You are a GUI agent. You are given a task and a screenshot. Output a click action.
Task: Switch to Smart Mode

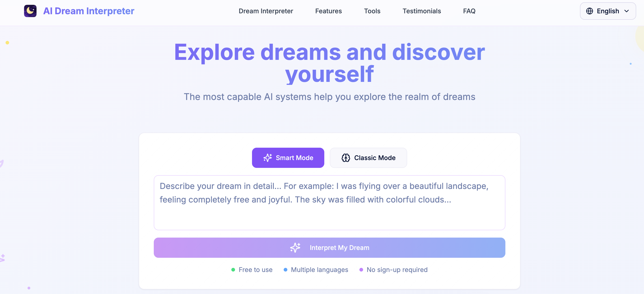pos(288,158)
